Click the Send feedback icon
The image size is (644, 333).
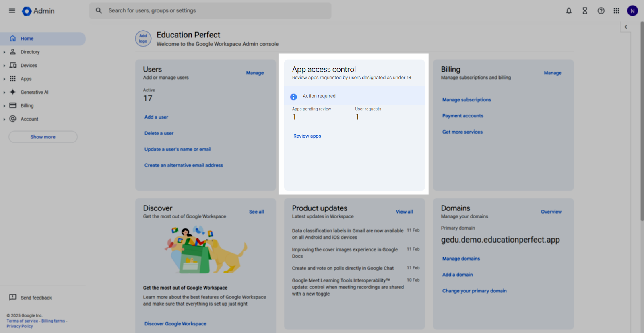click(x=13, y=297)
